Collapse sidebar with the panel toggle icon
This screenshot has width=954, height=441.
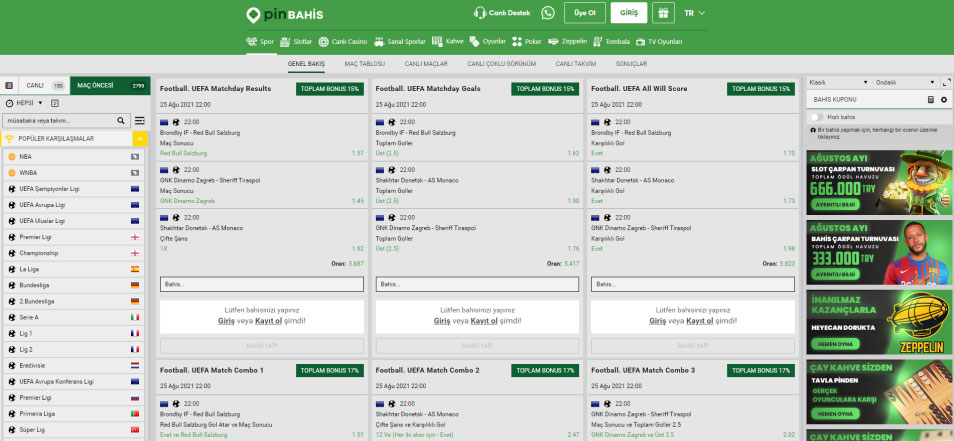click(9, 86)
